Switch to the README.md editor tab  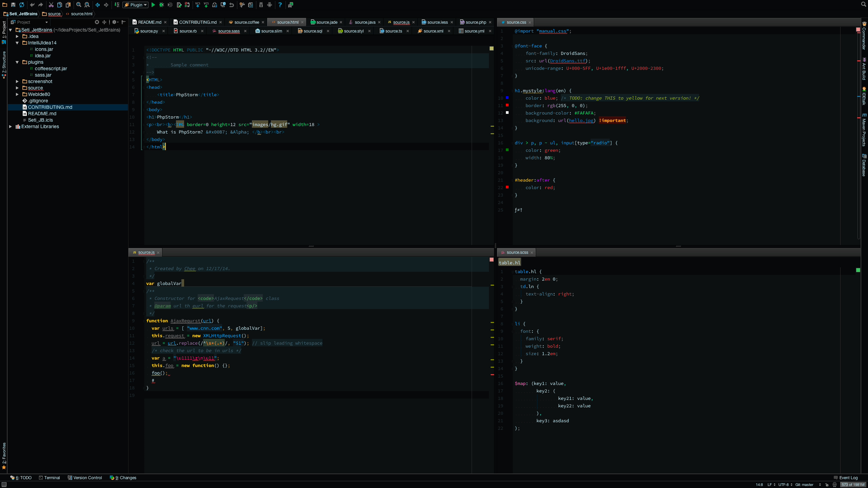pos(149,22)
